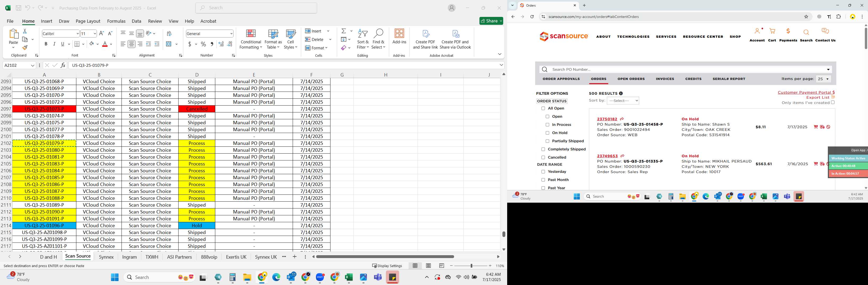Apply Underline formatting in Excel
Image resolution: width=868 pixels, height=285 pixels.
62,44
